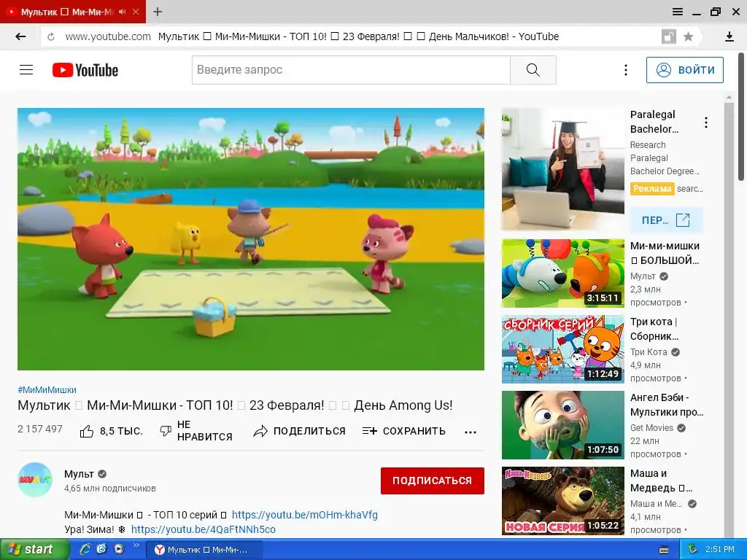
Task: Open the Мульт channel name link
Action: tap(79, 474)
